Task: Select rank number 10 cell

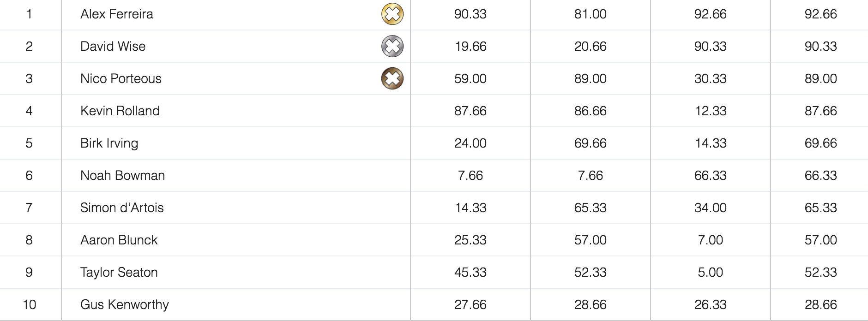Action: 29,304
